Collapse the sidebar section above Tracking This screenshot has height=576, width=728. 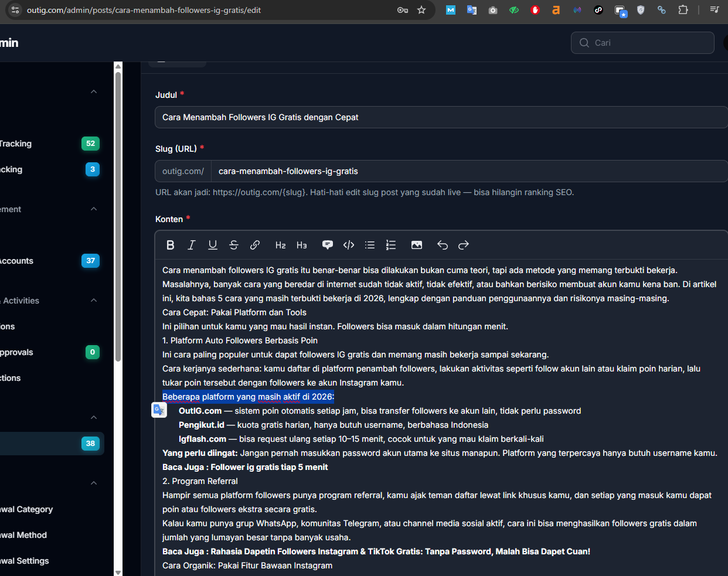coord(94,92)
